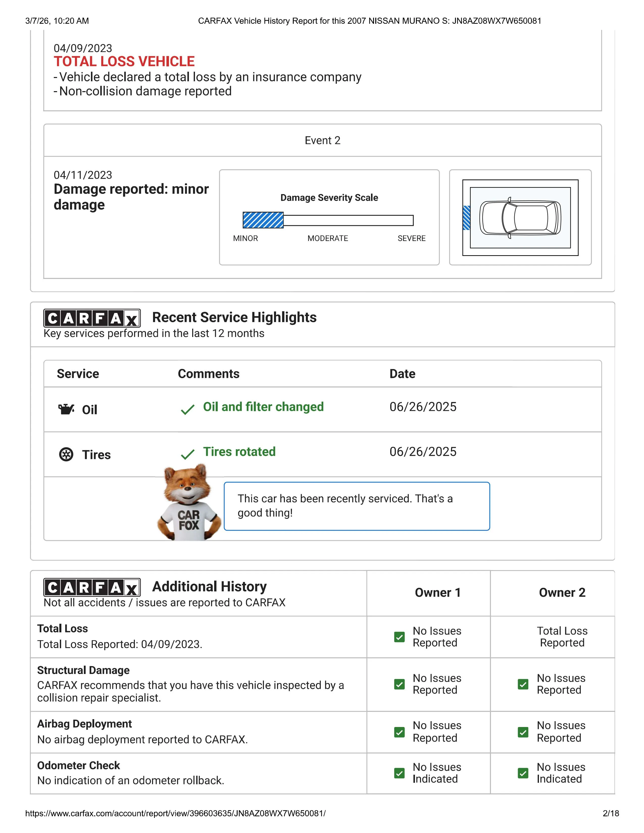Select the Owner 2 column header

click(562, 593)
